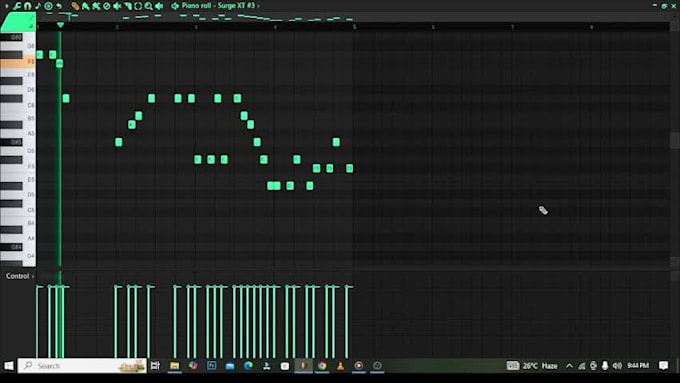680x383 pixels.
Task: Select the Delete tool
Action: click(x=107, y=6)
